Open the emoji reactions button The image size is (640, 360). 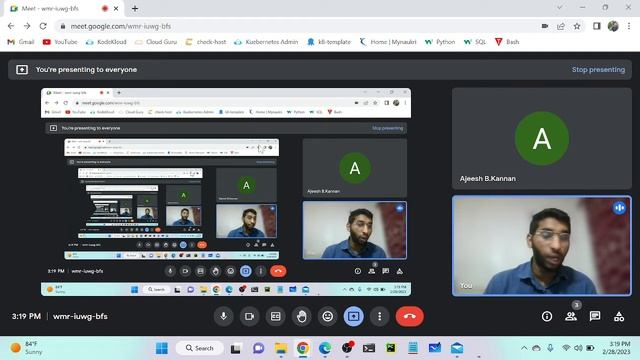tap(327, 316)
